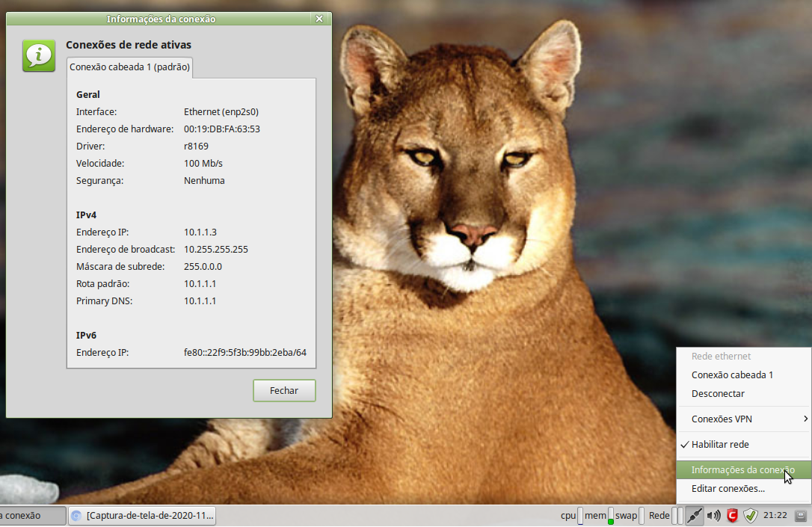Viewport: 812px width, 527px height.
Task: Click the Endereço de hardware label
Action: [125, 129]
